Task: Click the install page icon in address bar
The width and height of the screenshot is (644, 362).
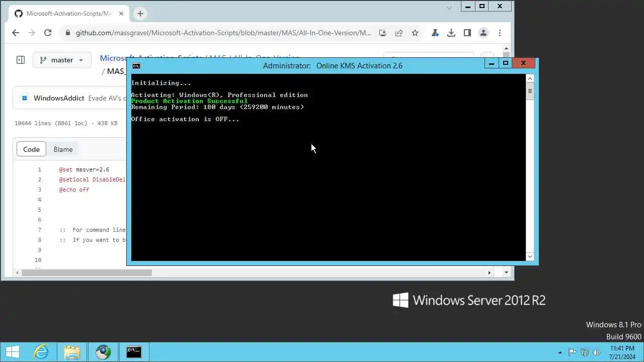Action: tap(383, 33)
